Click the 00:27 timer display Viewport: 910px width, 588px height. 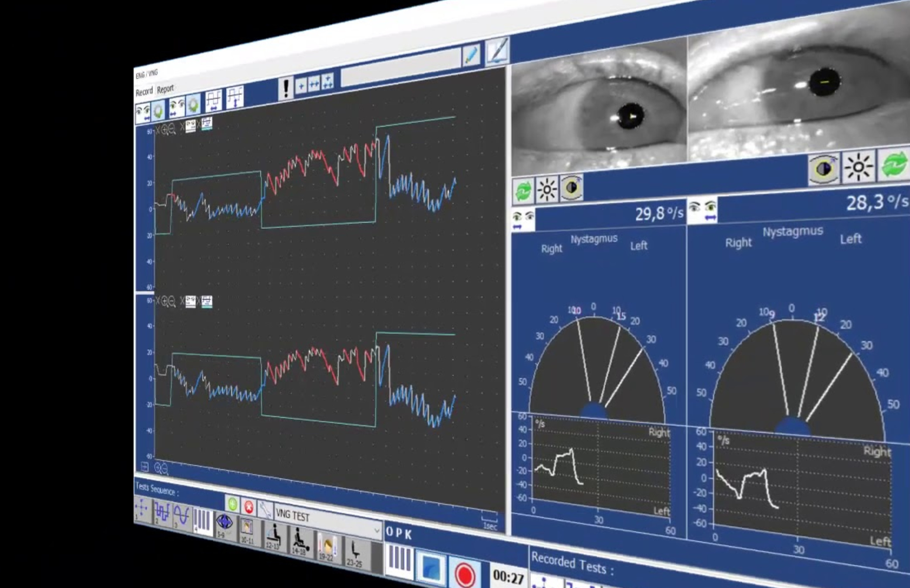(508, 578)
